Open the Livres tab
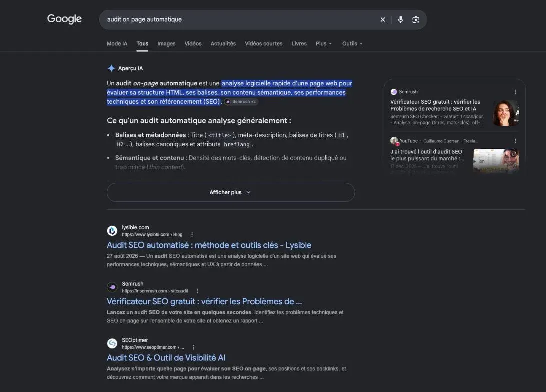 click(299, 44)
